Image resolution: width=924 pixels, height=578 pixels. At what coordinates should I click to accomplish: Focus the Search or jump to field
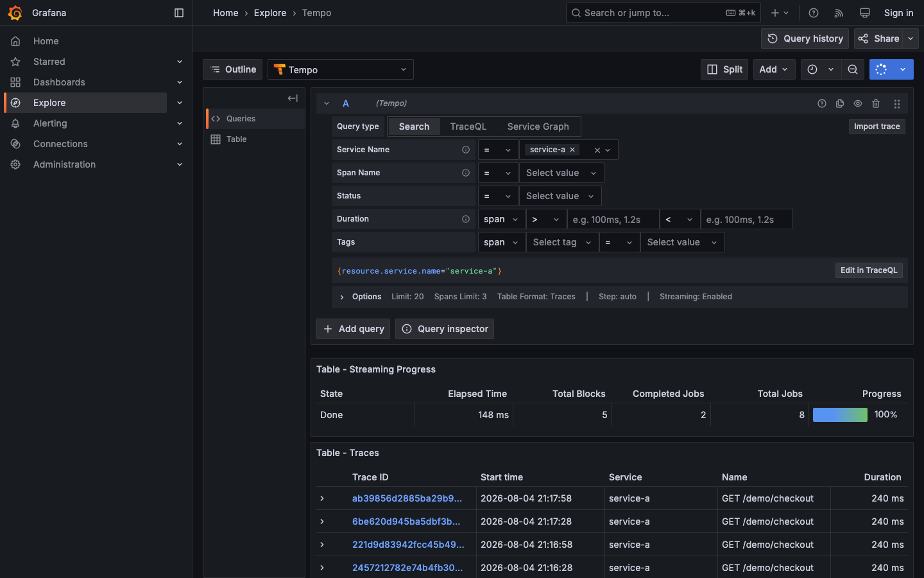tap(663, 13)
